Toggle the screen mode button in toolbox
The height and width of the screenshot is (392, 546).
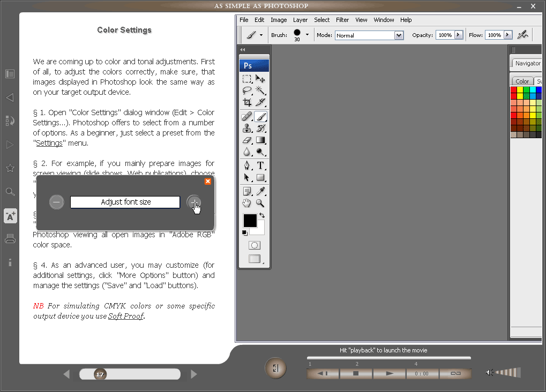255,259
